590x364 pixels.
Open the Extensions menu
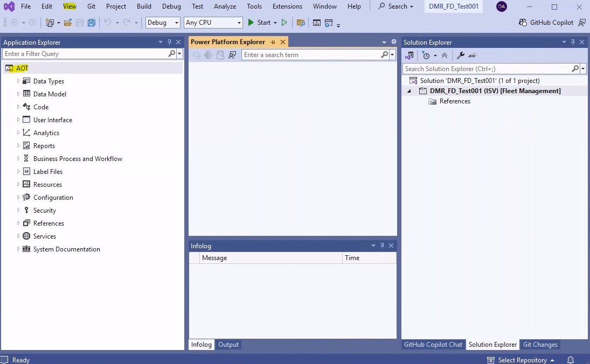click(x=287, y=6)
